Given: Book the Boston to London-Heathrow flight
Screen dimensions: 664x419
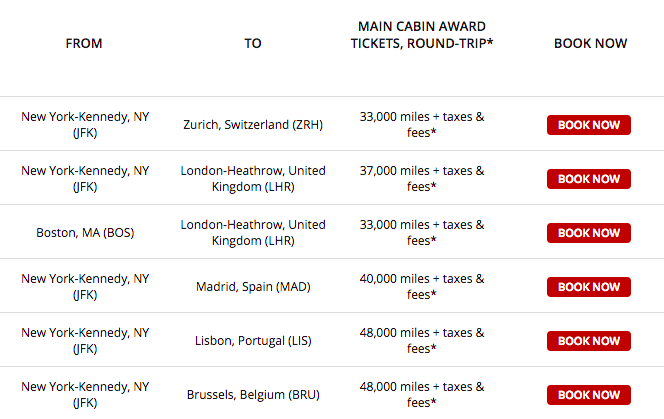Looking at the screenshot, I should (589, 233).
